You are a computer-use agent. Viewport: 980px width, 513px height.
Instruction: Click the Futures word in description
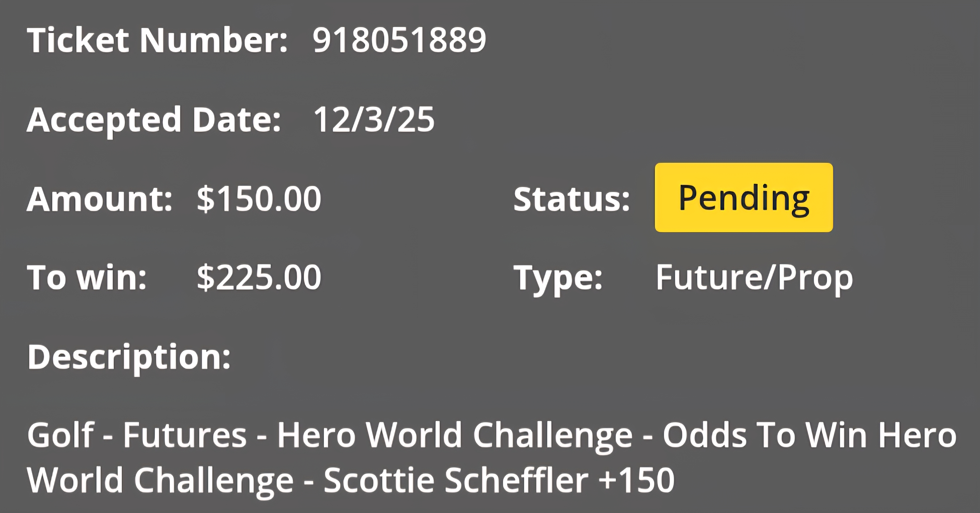185,436
